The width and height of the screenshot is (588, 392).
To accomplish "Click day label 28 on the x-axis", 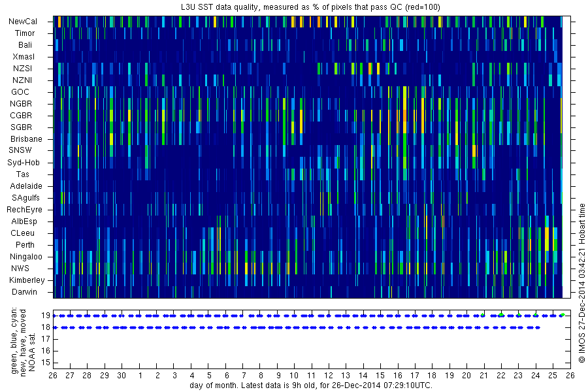I will tap(87, 376).
